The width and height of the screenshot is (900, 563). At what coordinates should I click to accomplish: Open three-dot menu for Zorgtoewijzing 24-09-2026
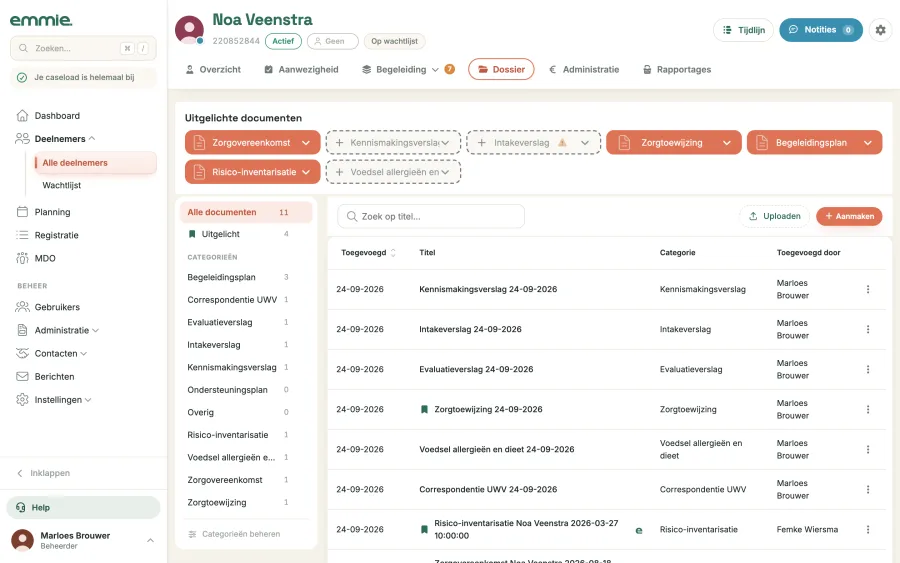coord(868,409)
